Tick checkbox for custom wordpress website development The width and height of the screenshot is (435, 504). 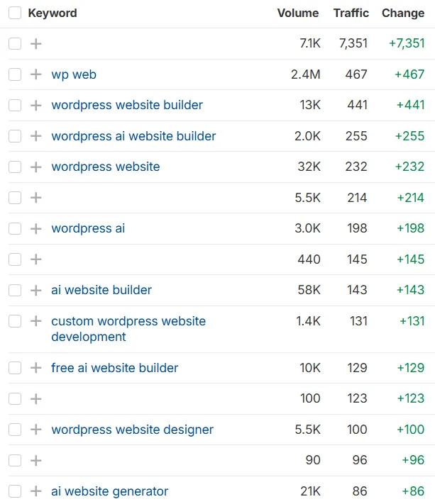coord(15,321)
